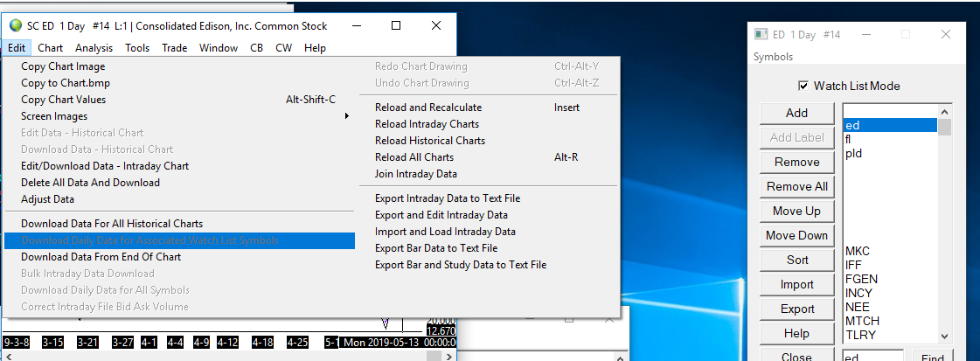Click the Remove button
Screen dimensions: 980x361
(797, 162)
